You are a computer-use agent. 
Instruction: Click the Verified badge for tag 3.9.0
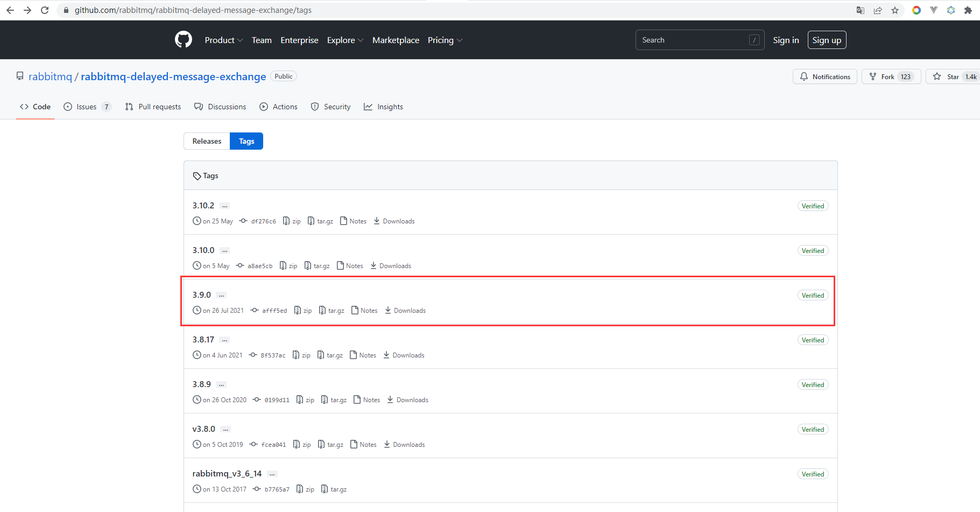[x=813, y=296]
